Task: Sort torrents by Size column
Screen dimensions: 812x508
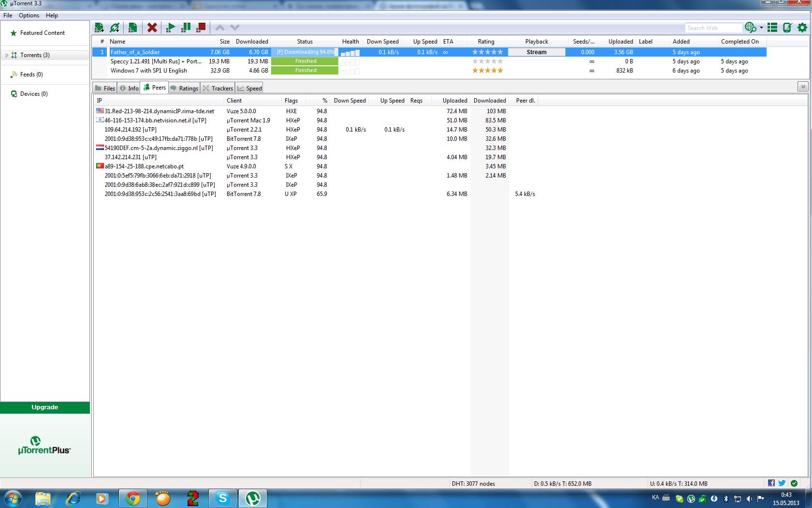Action: [x=218, y=42]
